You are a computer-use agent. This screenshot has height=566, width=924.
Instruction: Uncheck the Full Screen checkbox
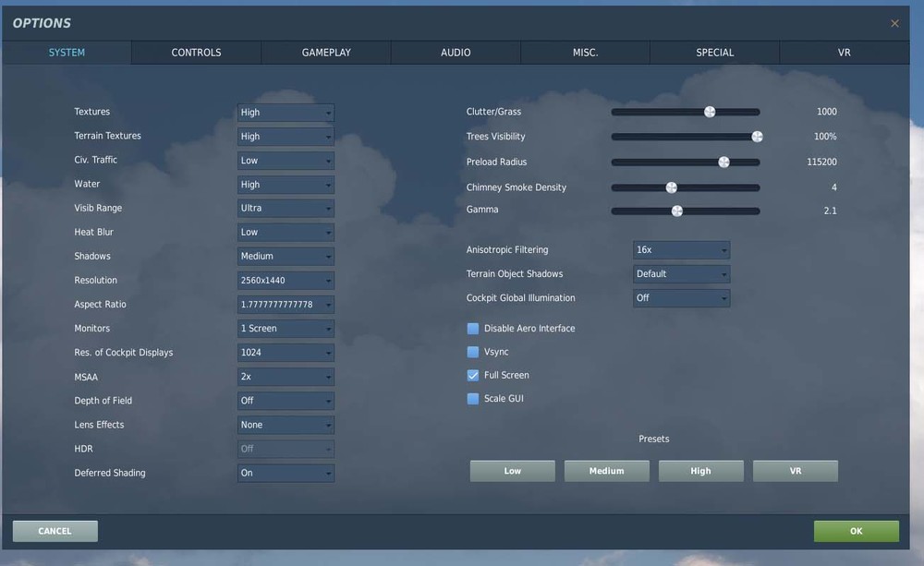472,375
